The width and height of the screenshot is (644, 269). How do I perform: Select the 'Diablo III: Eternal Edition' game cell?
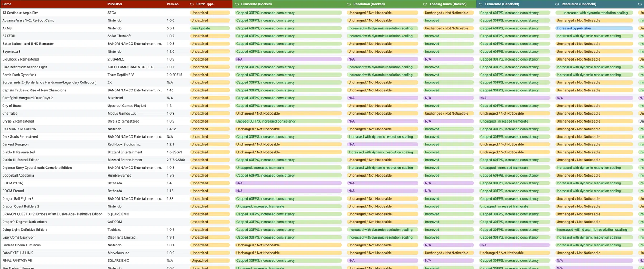[21, 160]
